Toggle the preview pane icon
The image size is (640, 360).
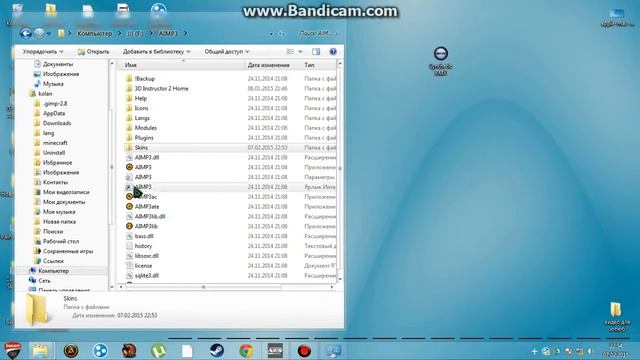click(316, 52)
